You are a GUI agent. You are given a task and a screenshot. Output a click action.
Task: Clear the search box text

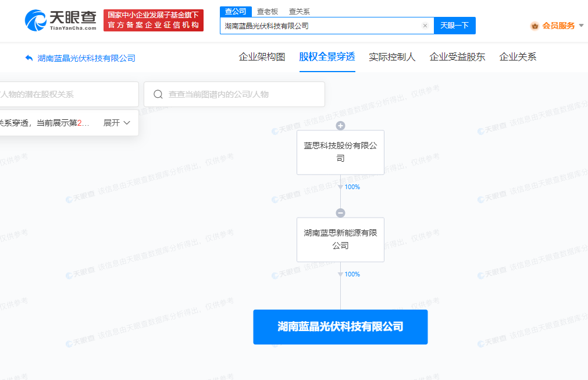coord(425,26)
